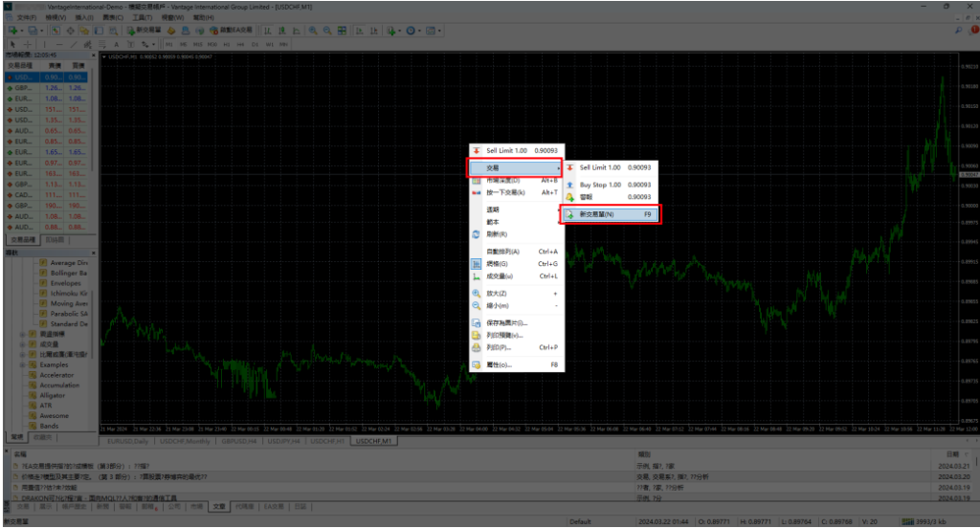Click the zoom in magnifier toolbar icon

[x=313, y=31]
